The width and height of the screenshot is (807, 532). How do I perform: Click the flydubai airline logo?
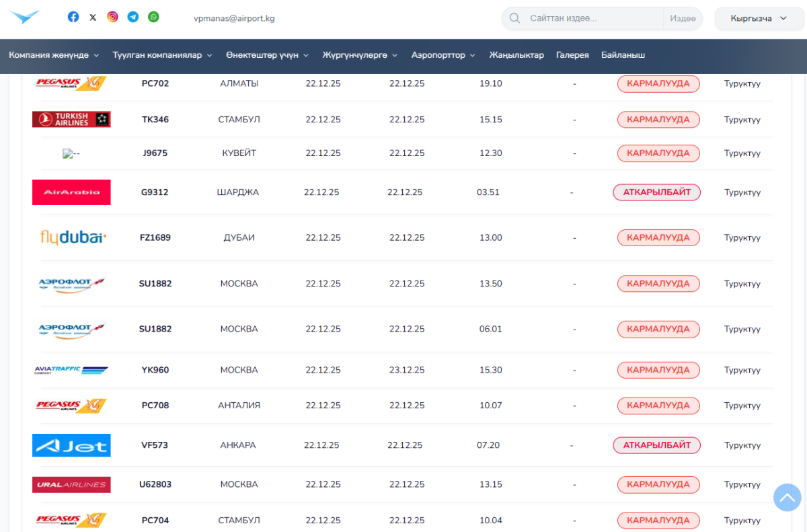pyautogui.click(x=72, y=237)
